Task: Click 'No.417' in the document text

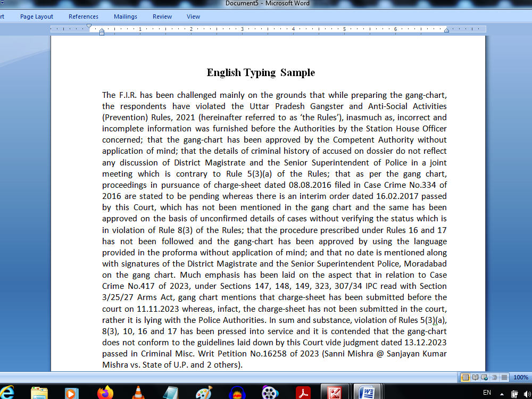Action: coord(141,286)
